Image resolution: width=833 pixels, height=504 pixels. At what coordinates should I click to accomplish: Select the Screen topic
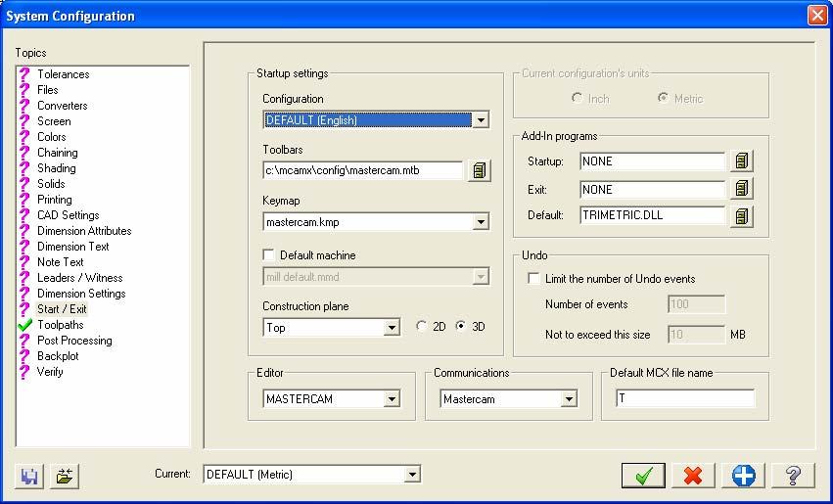click(54, 121)
